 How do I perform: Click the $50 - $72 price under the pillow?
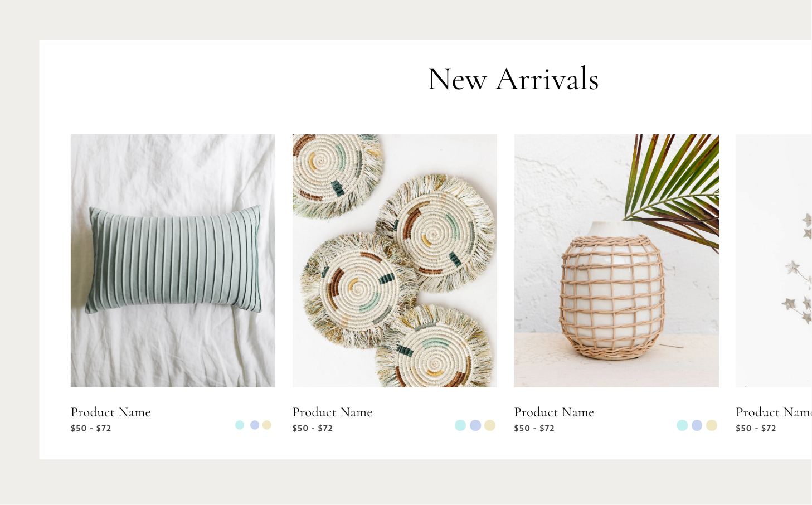coord(91,428)
